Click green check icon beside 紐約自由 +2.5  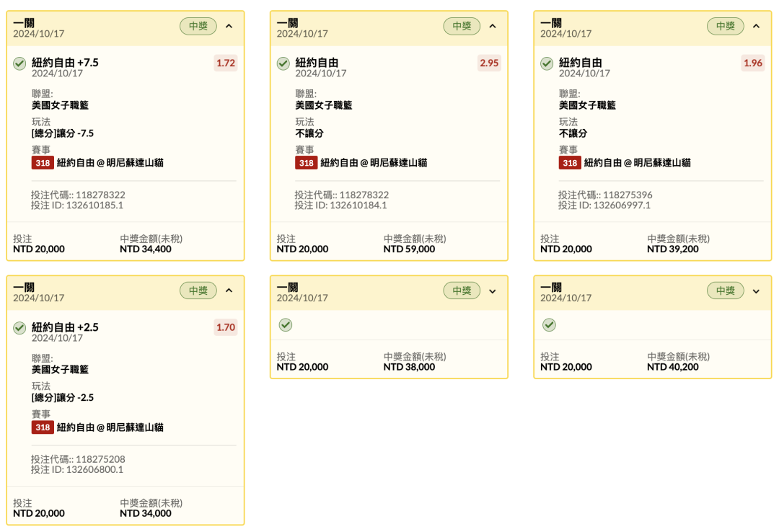click(19, 328)
